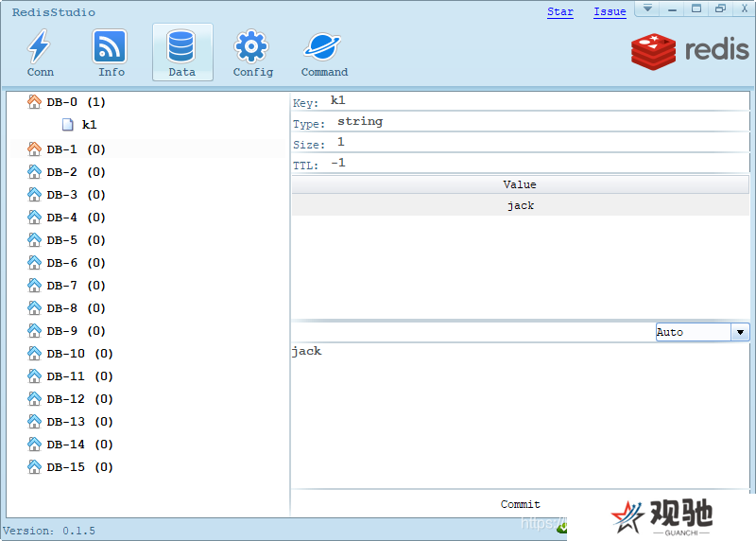Open the title bar dropdown arrow menu

(647, 9)
